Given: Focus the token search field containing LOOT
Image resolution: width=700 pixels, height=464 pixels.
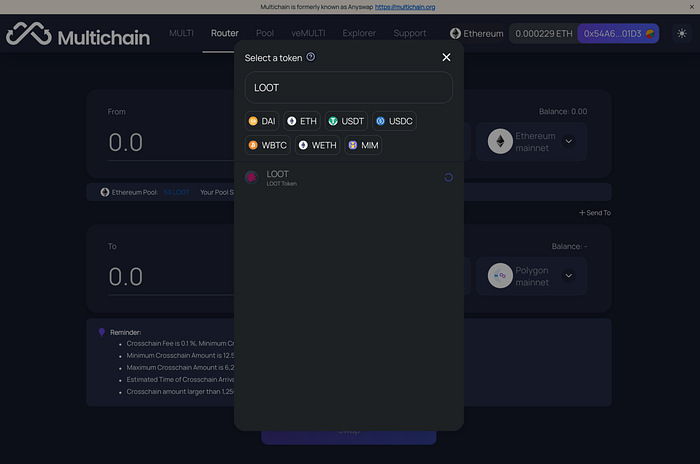Looking at the screenshot, I should [x=349, y=88].
